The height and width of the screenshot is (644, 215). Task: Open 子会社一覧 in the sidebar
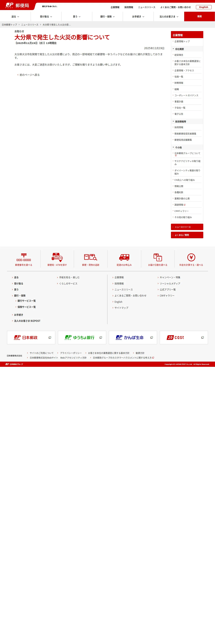[x=180, y=108]
